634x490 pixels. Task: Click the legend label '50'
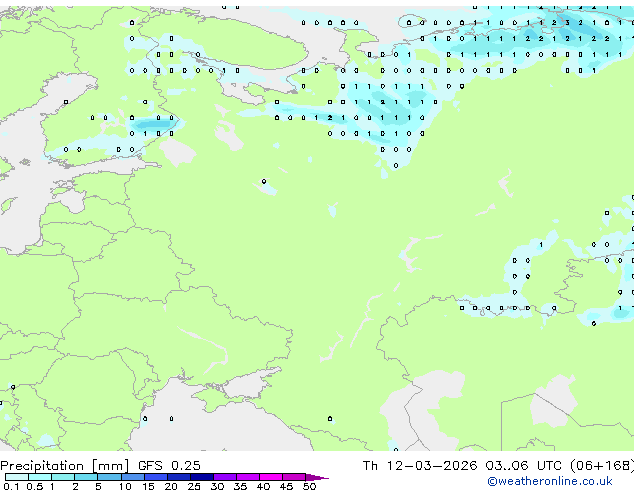(x=309, y=486)
